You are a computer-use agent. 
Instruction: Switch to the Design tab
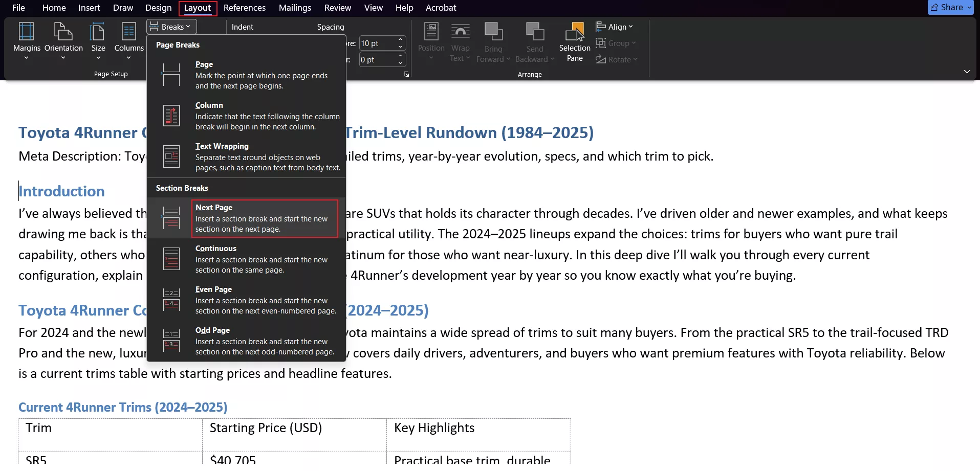point(158,8)
